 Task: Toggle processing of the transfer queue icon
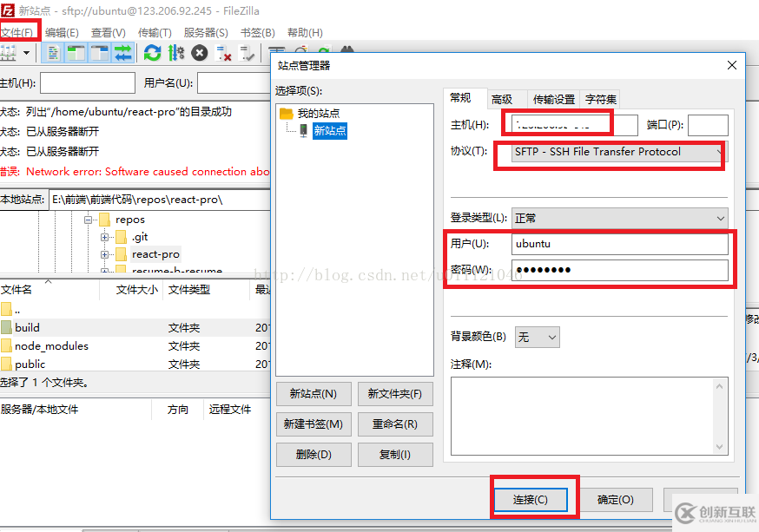(x=175, y=53)
